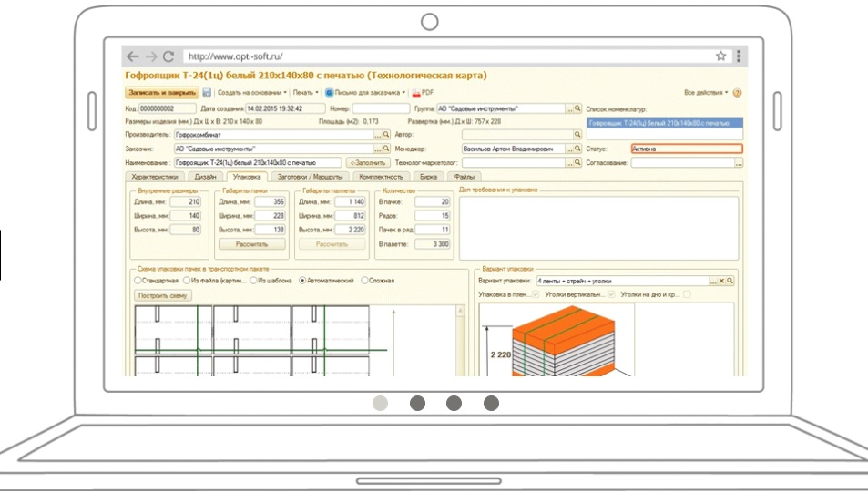868x493 pixels.
Task: Expand the Все действия menu
Action: pos(706,93)
